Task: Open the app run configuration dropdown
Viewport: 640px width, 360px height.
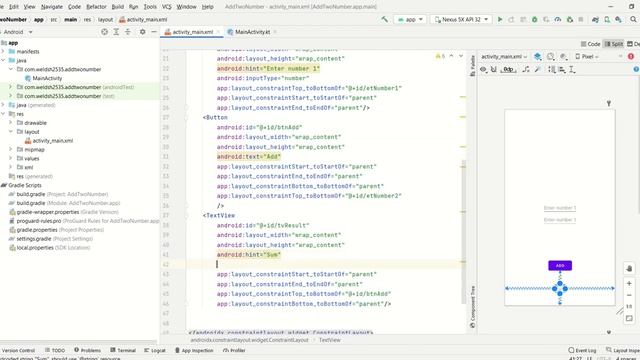Action: (x=410, y=19)
